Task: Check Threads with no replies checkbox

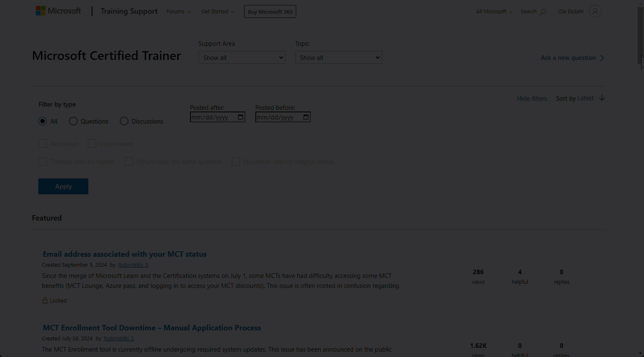Action: tap(43, 161)
